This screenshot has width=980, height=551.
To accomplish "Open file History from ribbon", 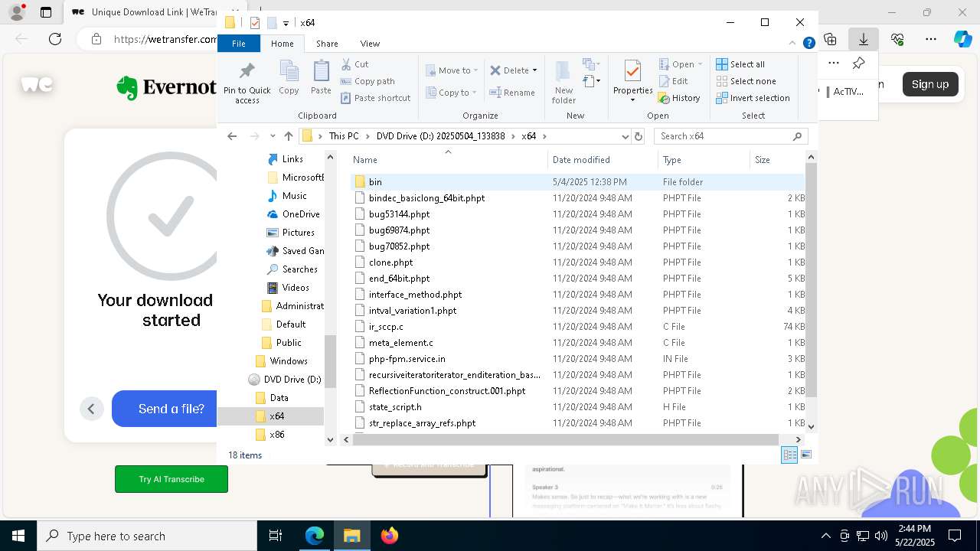I will [679, 98].
